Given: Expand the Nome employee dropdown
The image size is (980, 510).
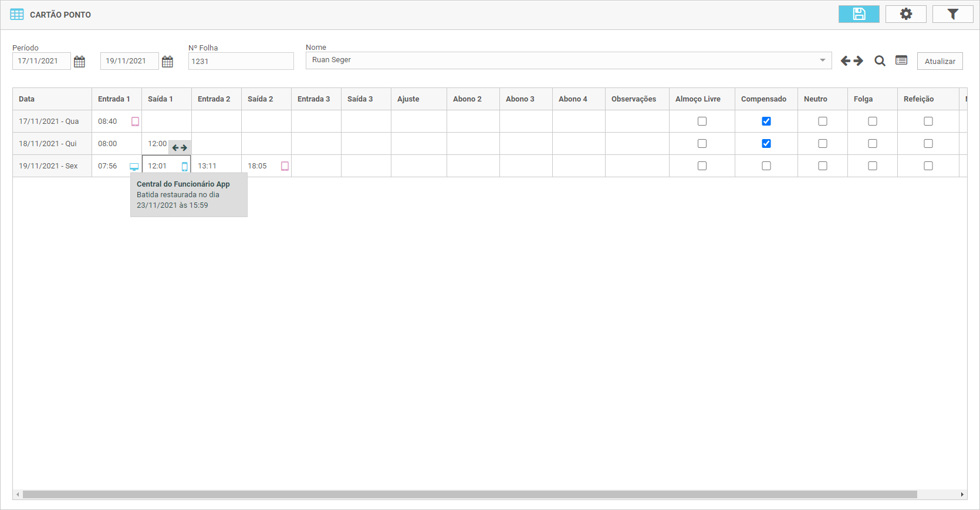Looking at the screenshot, I should coord(822,60).
